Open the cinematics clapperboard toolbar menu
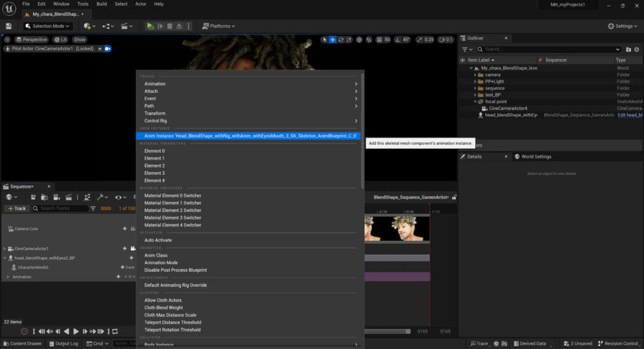Viewport: 644px width, 349px height. tap(127, 26)
